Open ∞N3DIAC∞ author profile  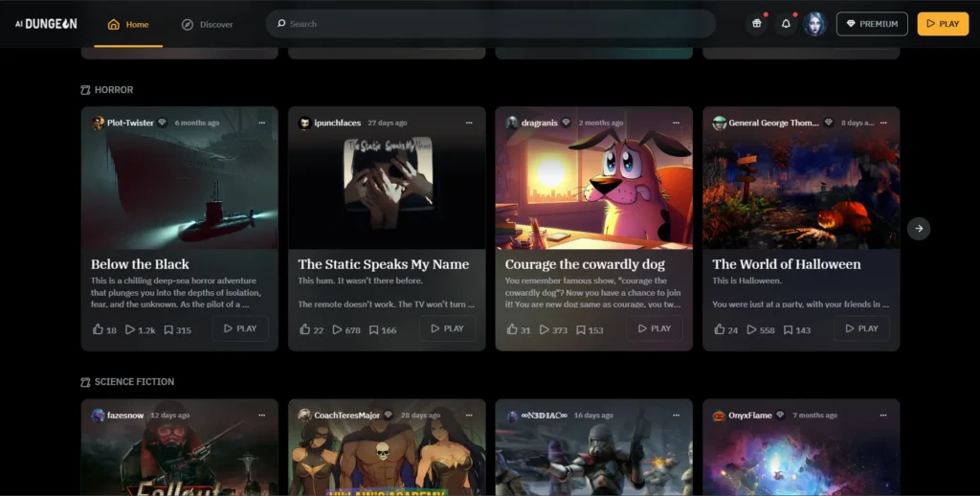click(545, 415)
